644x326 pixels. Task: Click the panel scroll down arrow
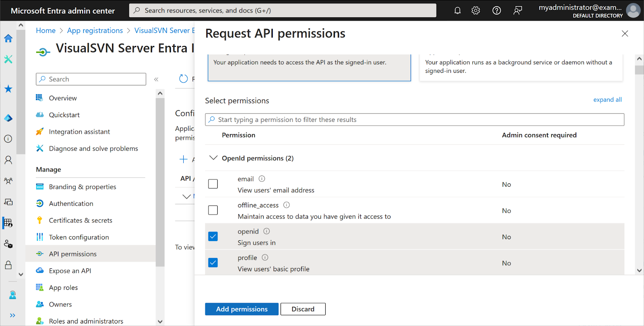pos(639,270)
